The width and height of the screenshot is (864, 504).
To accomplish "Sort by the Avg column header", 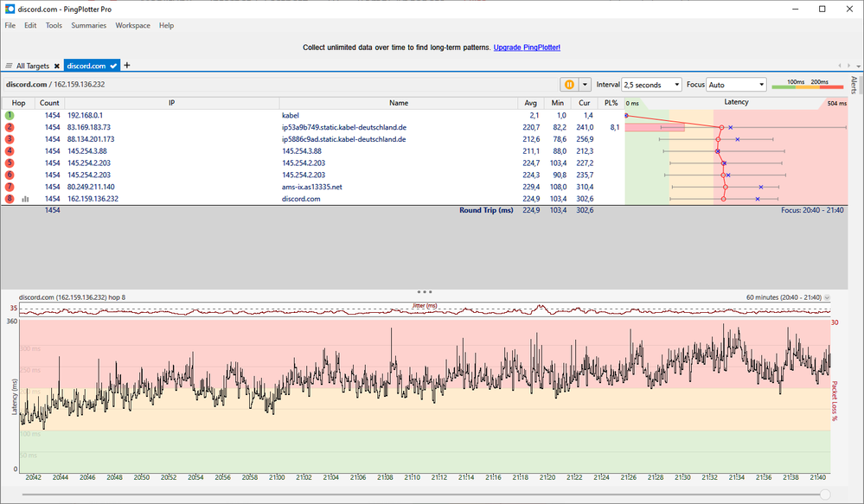I will (x=531, y=103).
